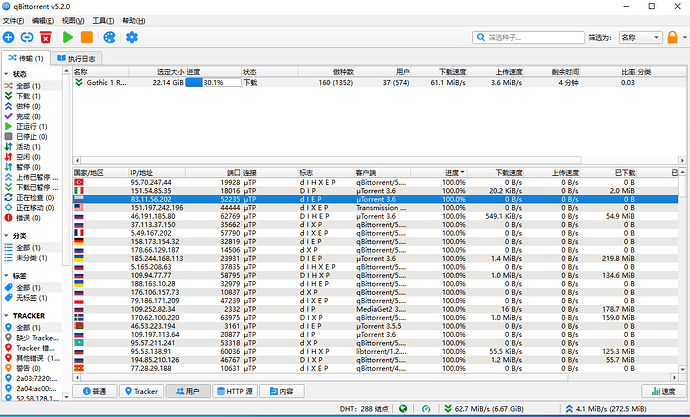
Task: Toggle the alternative speed limits status bar icon
Action: 426,409
